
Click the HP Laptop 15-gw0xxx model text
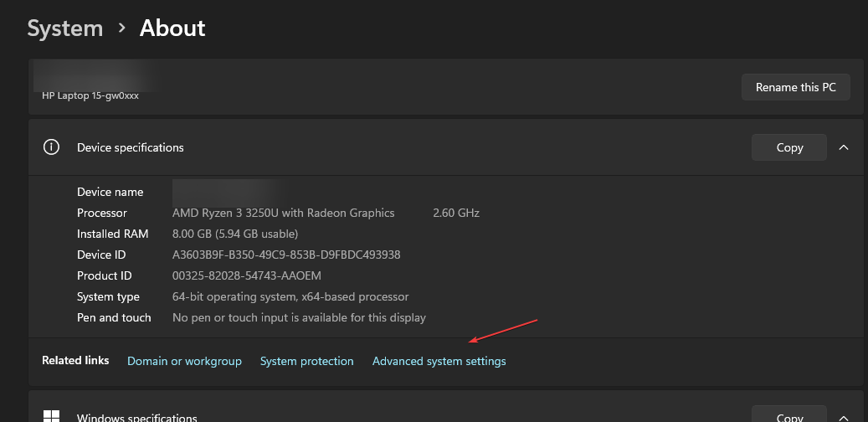pyautogui.click(x=90, y=95)
